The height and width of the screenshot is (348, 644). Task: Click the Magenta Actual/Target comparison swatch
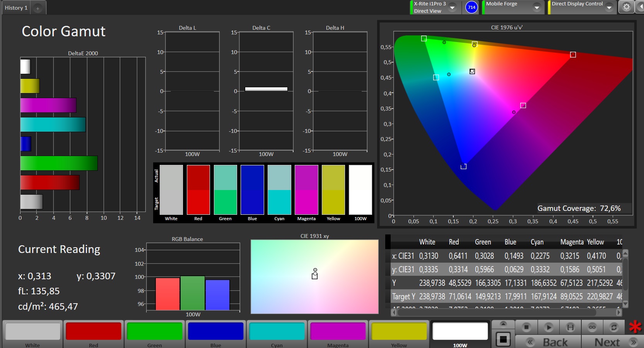coord(306,190)
